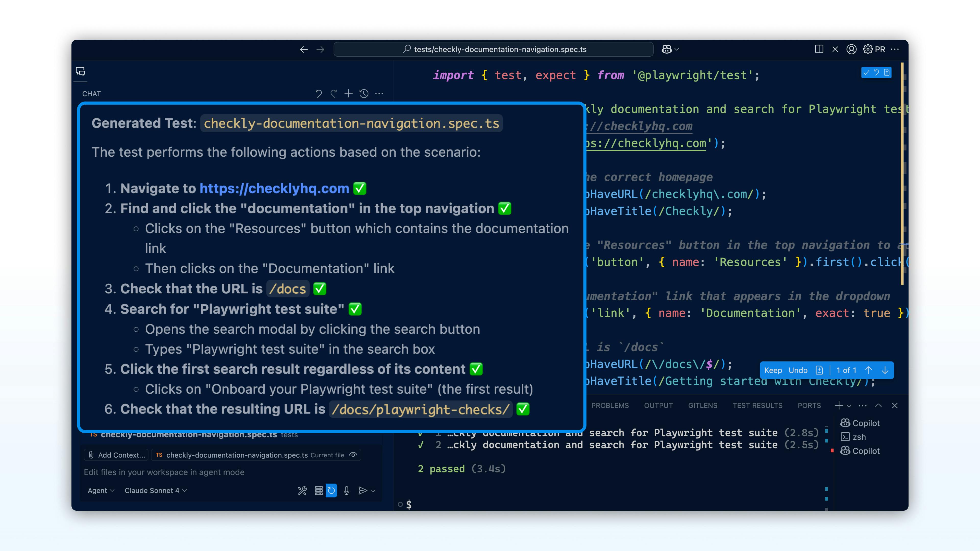Click the terminal prompt line with $
Image resolution: width=980 pixels, height=551 pixels.
[409, 505]
